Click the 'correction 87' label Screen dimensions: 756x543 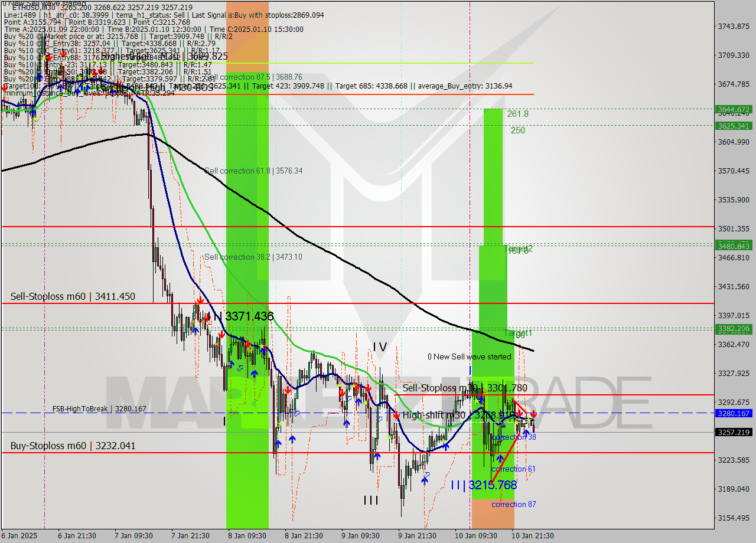(513, 504)
